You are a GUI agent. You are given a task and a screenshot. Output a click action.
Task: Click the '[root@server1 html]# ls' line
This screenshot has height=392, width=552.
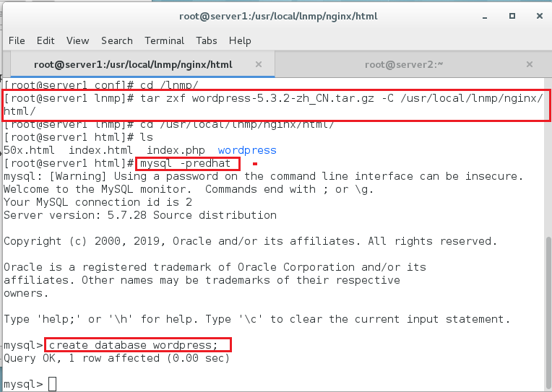(79, 137)
